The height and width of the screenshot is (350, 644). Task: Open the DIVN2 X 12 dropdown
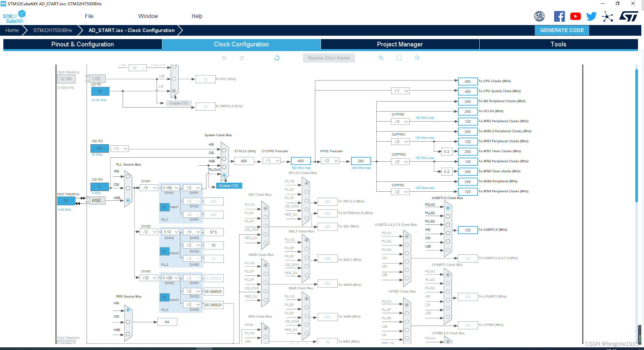click(170, 232)
